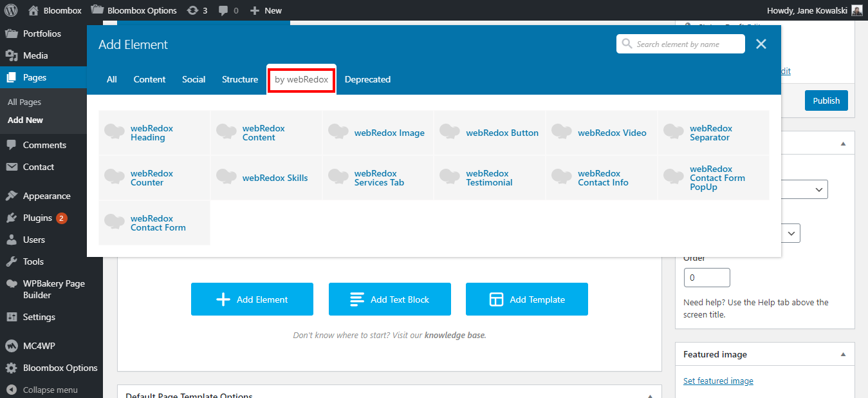Open Add New pages submenu item
Viewport: 868px width, 398px height.
tap(26, 120)
